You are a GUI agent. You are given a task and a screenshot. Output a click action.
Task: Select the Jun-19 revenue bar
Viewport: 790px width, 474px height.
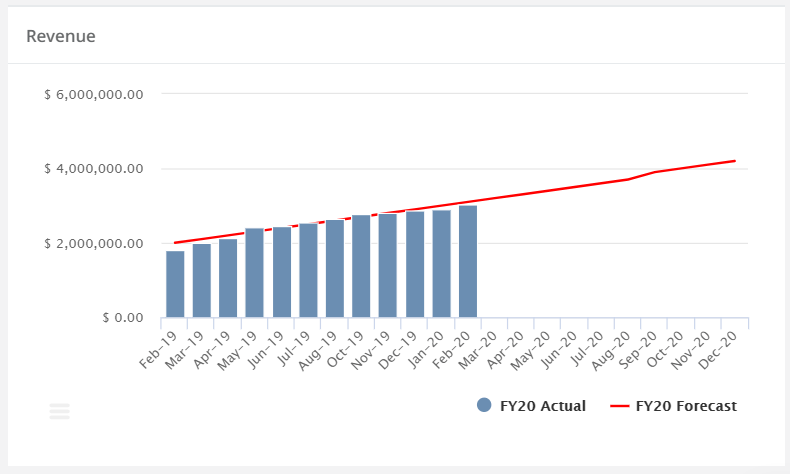pyautogui.click(x=282, y=272)
